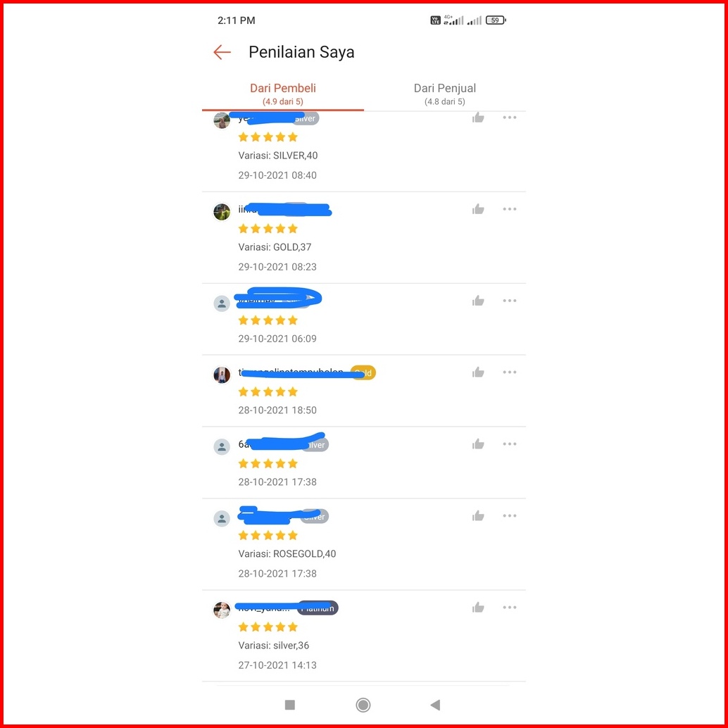Open reviewer profile photo on the 28-10-2021 18:50 review
Viewport: 728px width, 728px height.
pos(222,375)
